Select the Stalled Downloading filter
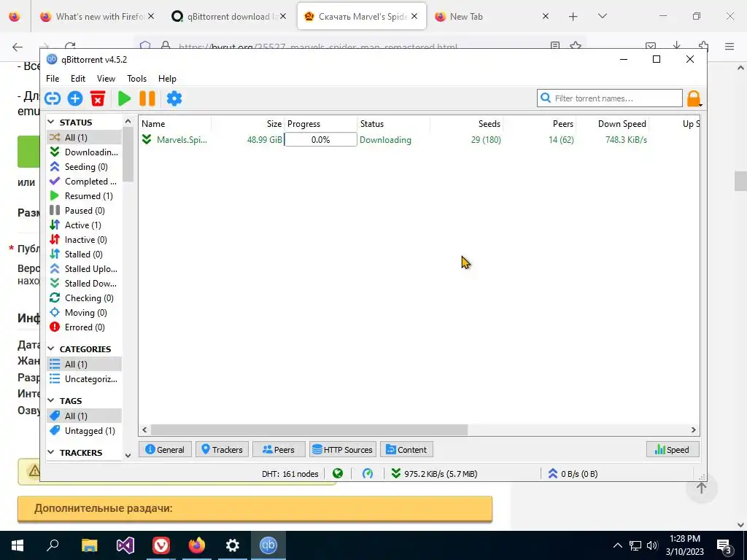 click(x=85, y=284)
